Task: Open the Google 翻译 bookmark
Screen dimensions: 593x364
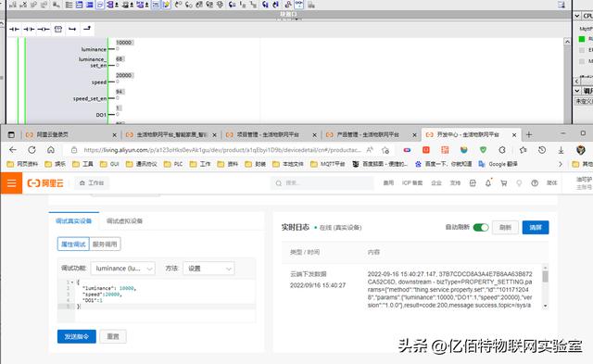Action: [498, 164]
